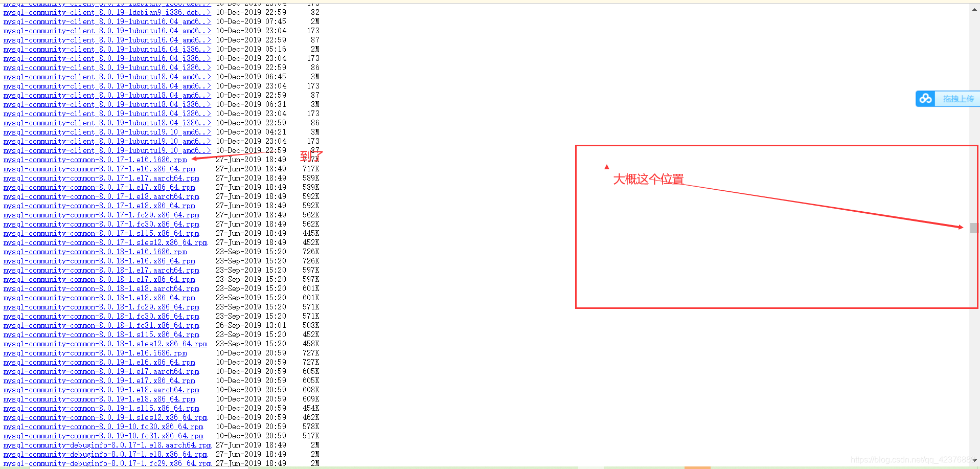Open common-8.0.19-1.el8.aarch64.rpm link
This screenshot has width=980, height=469.
[x=101, y=390]
